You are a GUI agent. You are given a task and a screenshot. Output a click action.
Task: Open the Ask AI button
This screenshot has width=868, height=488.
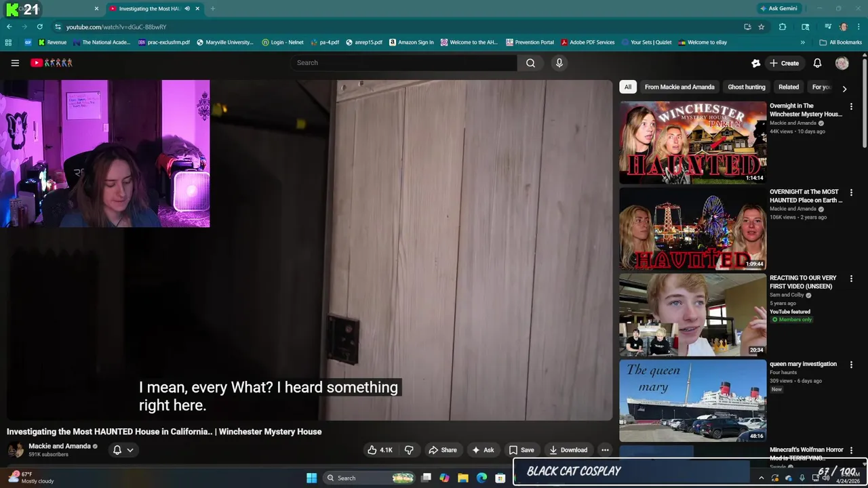(483, 450)
